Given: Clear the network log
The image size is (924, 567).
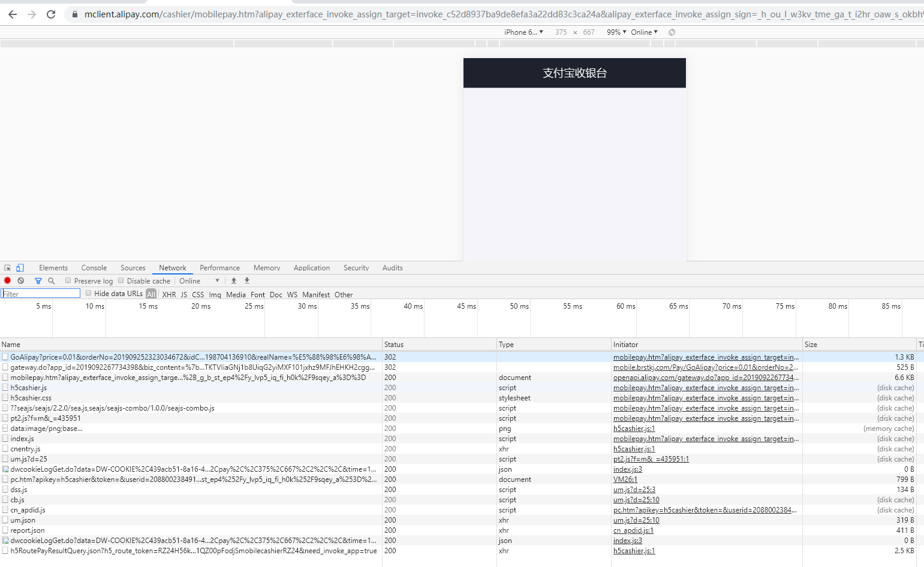Looking at the screenshot, I should [21, 281].
